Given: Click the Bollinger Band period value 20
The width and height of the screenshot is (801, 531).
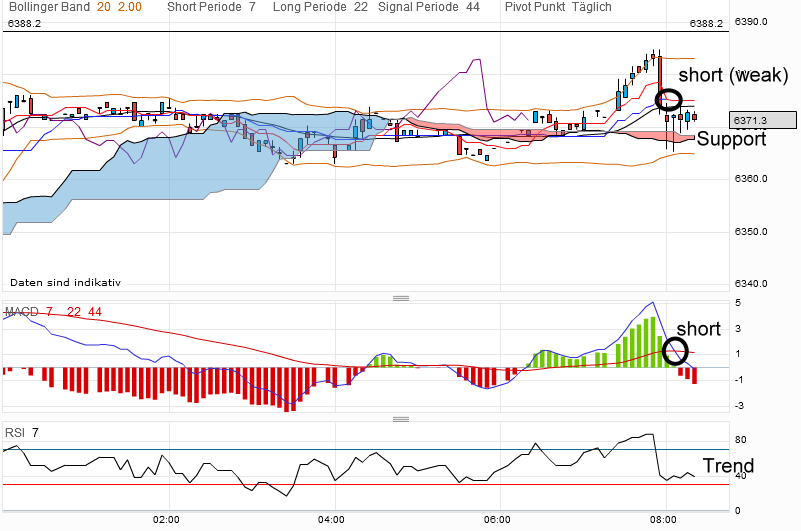Looking at the screenshot, I should (x=103, y=7).
